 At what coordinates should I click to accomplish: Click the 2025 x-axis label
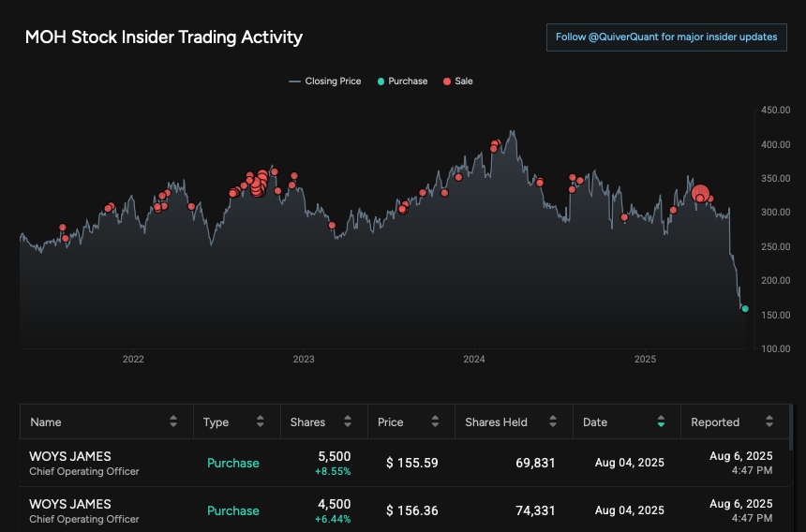tap(645, 359)
